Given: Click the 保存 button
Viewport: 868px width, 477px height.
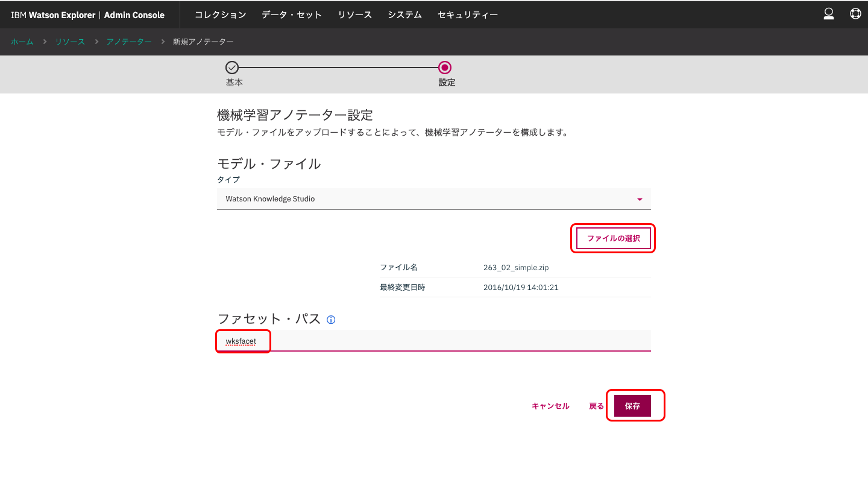Looking at the screenshot, I should click(632, 406).
